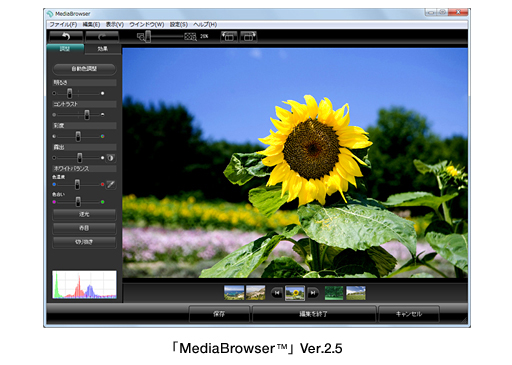The image size is (512, 365).
Task: Click the 露出 exposure slider handle
Action: (80, 158)
